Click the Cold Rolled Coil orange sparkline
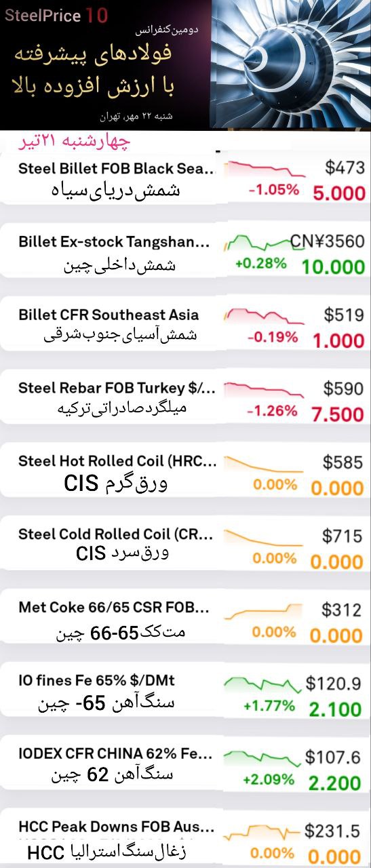 click(x=265, y=536)
